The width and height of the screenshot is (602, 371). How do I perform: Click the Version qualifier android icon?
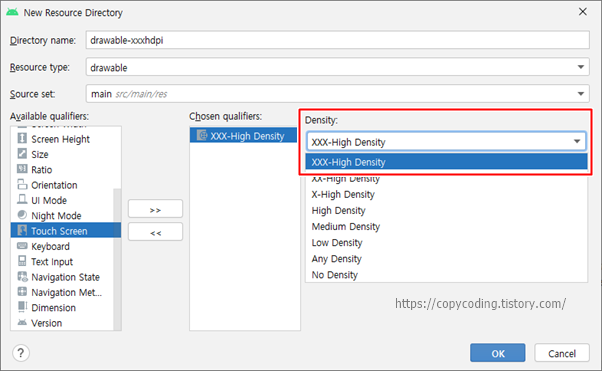22,322
